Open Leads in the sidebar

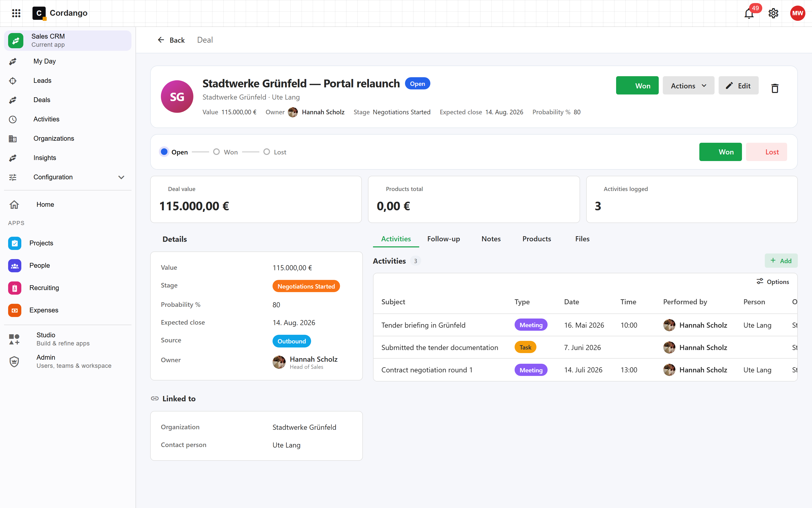click(67, 81)
